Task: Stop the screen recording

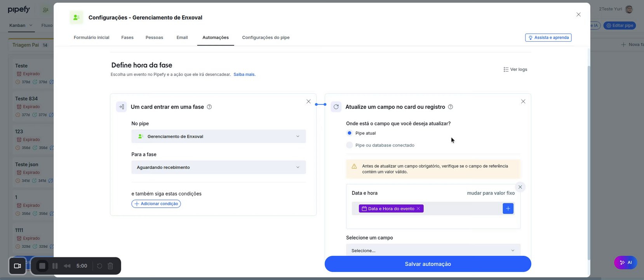Action: pyautogui.click(x=42, y=266)
